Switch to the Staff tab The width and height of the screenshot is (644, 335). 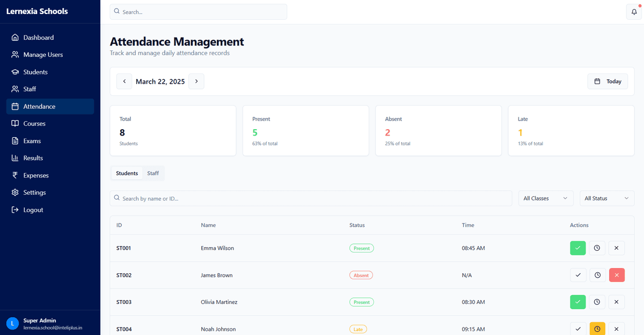click(x=153, y=173)
